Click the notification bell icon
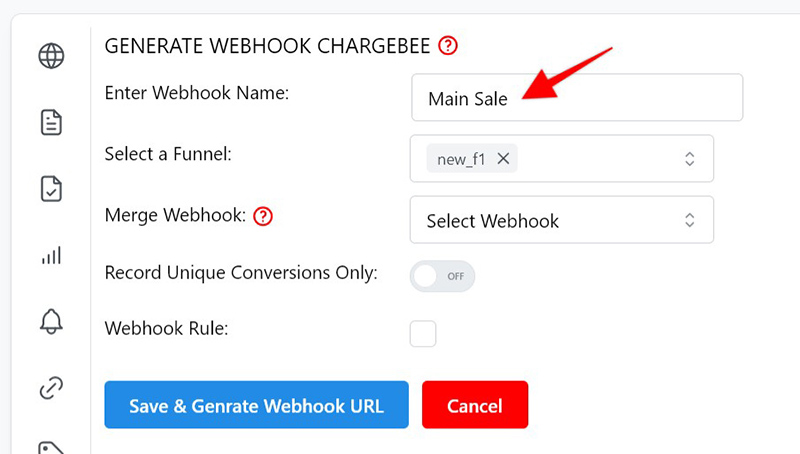The width and height of the screenshot is (800, 454). (x=51, y=321)
